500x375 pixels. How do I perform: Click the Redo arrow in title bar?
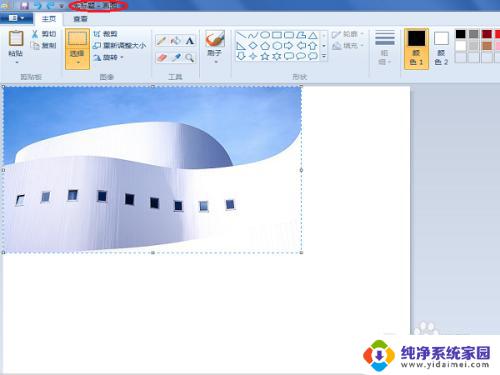click(50, 5)
